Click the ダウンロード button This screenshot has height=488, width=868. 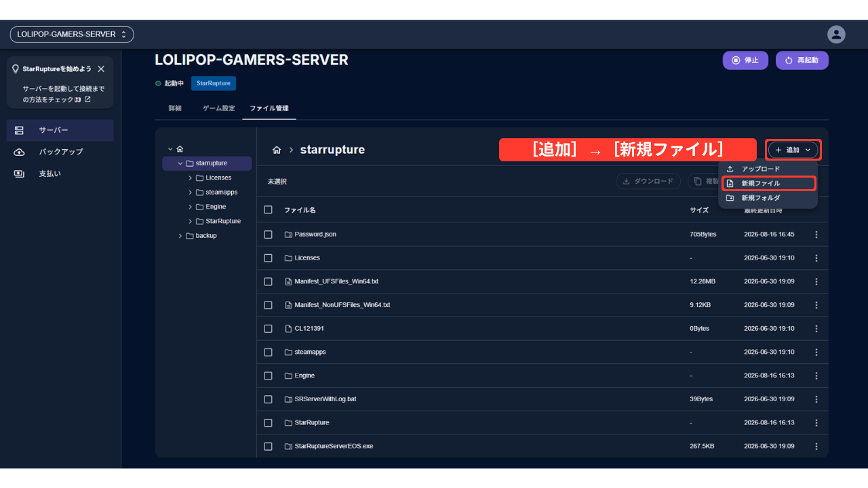tap(648, 182)
